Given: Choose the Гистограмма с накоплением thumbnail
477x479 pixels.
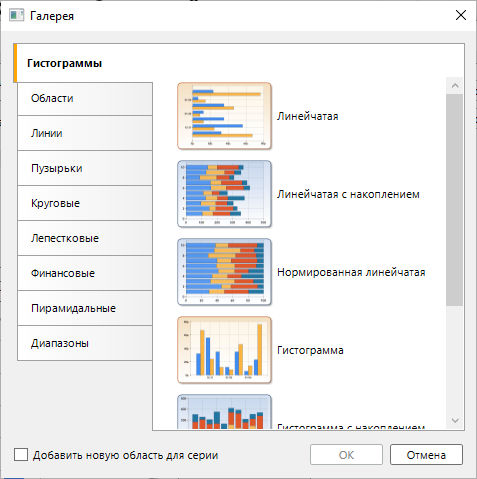Looking at the screenshot, I should pyautogui.click(x=224, y=412).
